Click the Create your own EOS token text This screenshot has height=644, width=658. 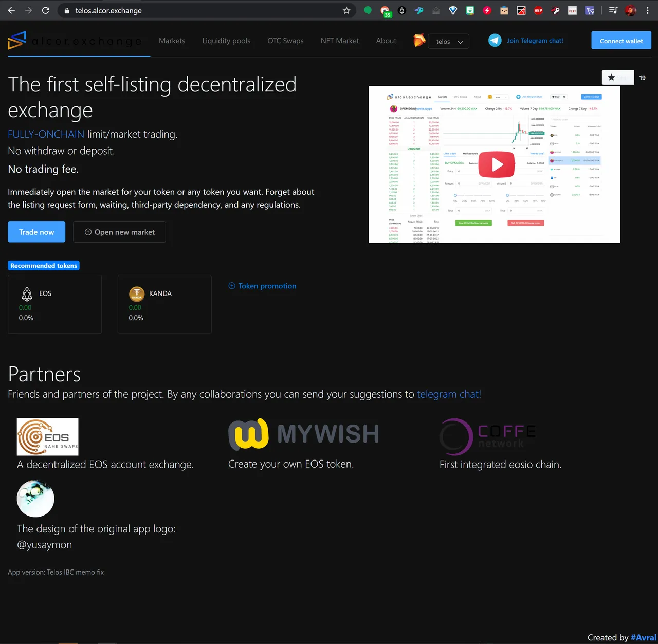[x=291, y=464]
